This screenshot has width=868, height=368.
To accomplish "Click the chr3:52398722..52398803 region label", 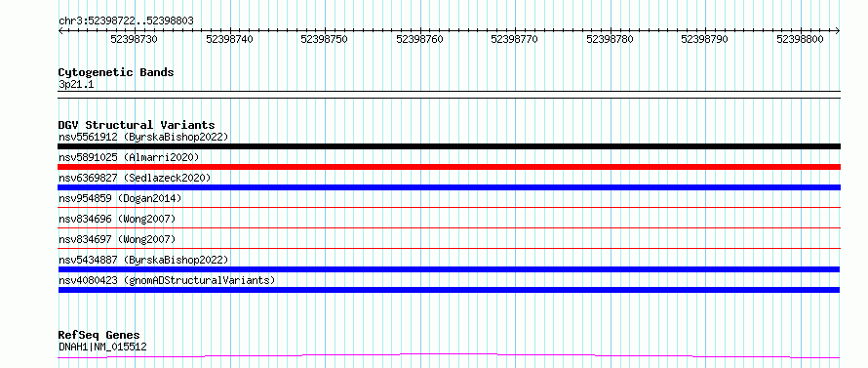I will [x=126, y=21].
